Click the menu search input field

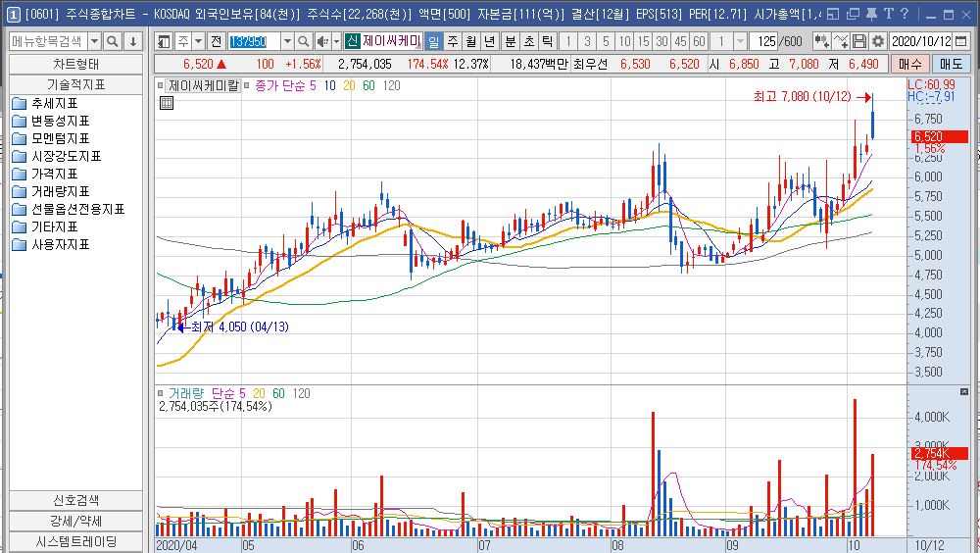coord(49,42)
